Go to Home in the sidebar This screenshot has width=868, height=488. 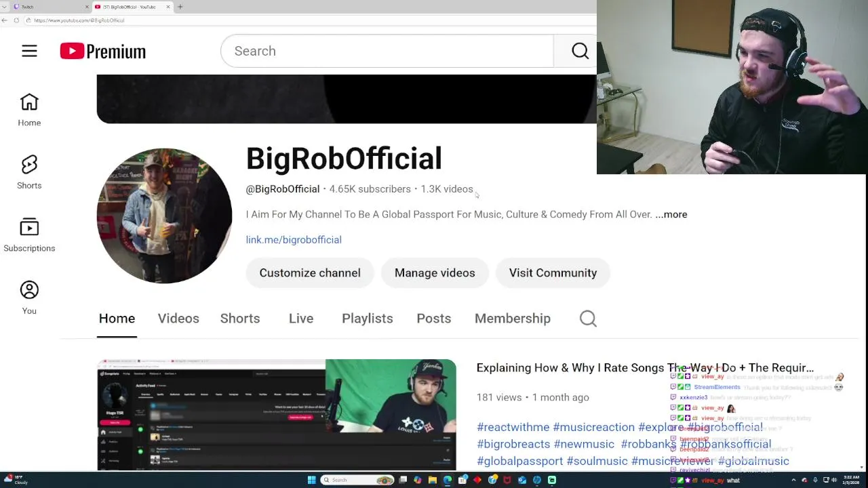tap(29, 110)
